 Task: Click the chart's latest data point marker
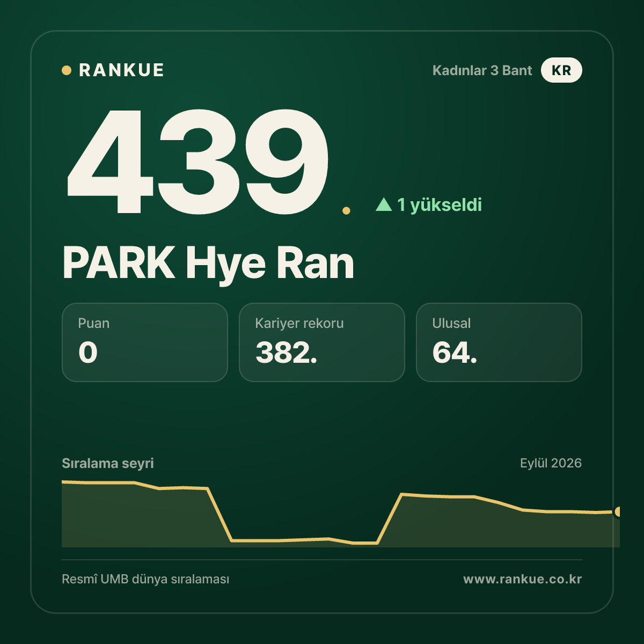(x=618, y=512)
